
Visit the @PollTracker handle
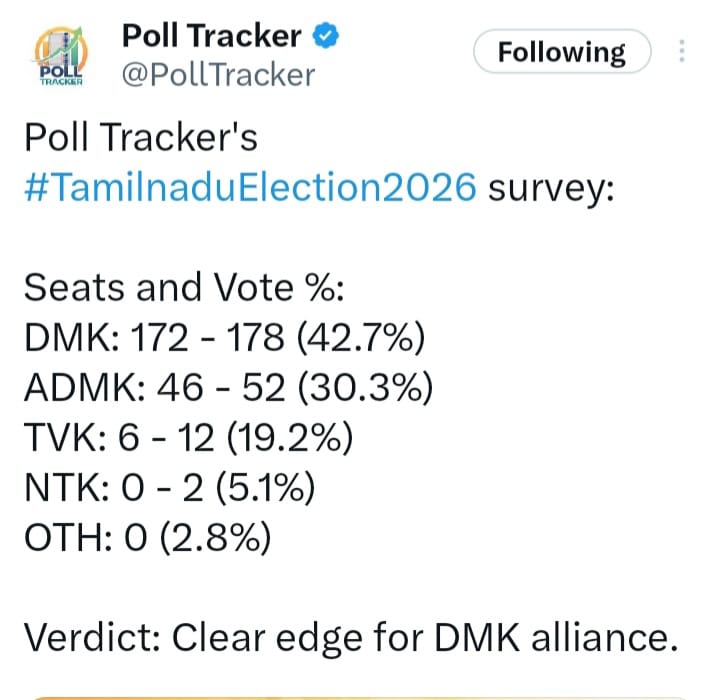pos(218,74)
